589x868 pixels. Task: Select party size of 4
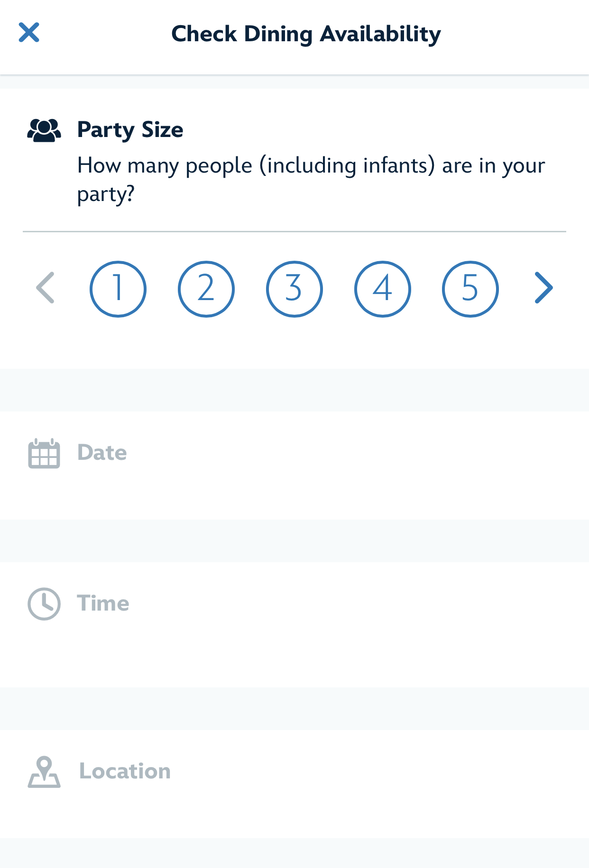(x=383, y=289)
